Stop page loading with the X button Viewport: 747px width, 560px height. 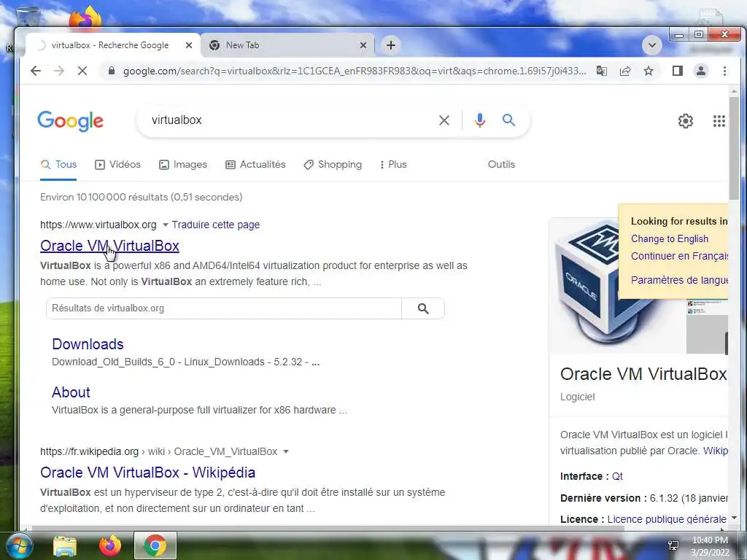[x=82, y=71]
